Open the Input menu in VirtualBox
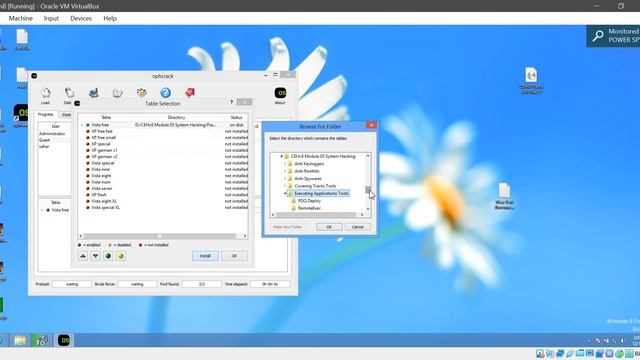Viewport: 640px width, 360px height. pyautogui.click(x=51, y=18)
